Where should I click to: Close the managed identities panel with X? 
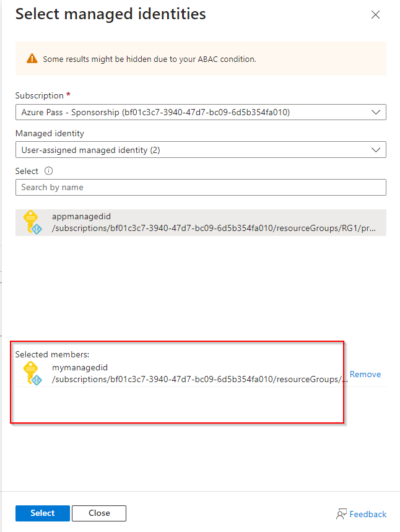click(x=375, y=15)
